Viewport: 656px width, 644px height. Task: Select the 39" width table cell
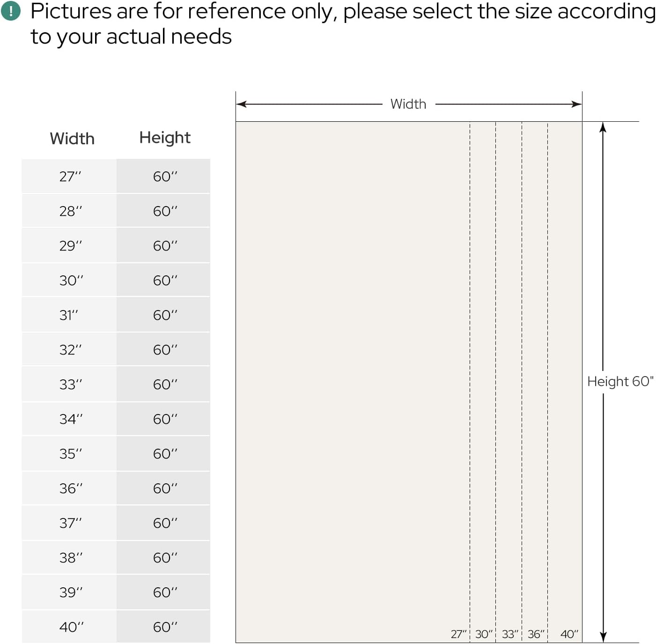coord(70,592)
